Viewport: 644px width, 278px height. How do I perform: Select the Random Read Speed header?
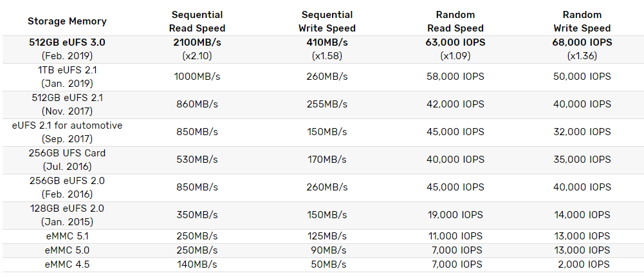point(455,21)
